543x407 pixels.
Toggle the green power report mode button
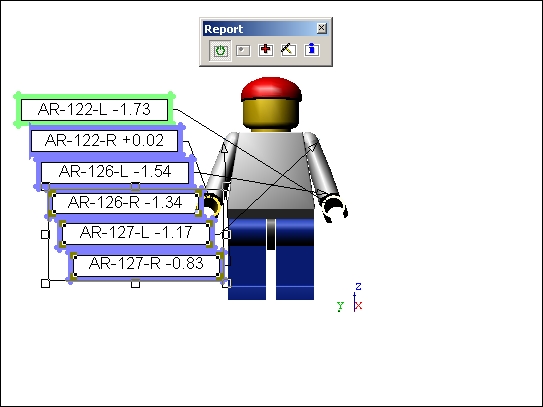click(x=220, y=50)
